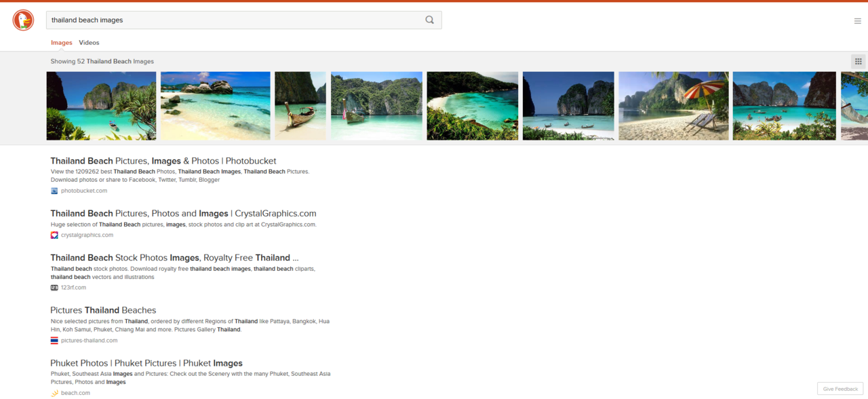Open the hamburger menu icon
The width and height of the screenshot is (868, 399).
[x=857, y=21]
